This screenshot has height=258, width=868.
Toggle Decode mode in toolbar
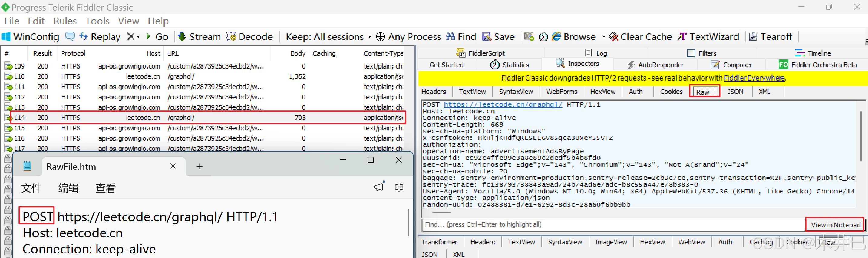[x=250, y=36]
